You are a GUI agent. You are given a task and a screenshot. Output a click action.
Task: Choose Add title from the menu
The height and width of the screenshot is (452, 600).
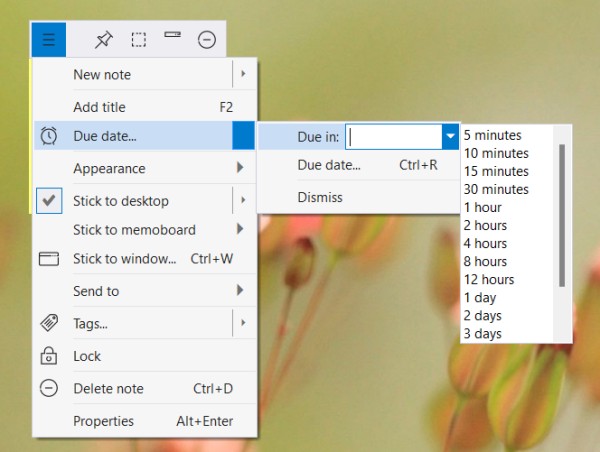(145, 107)
